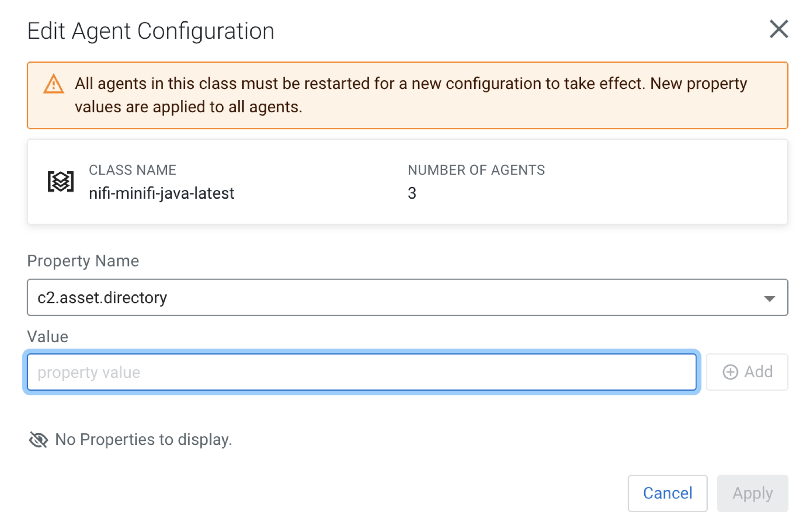Select the nifi-minifi-java-latest class name text
The width and height of the screenshot is (812, 522).
161,193
